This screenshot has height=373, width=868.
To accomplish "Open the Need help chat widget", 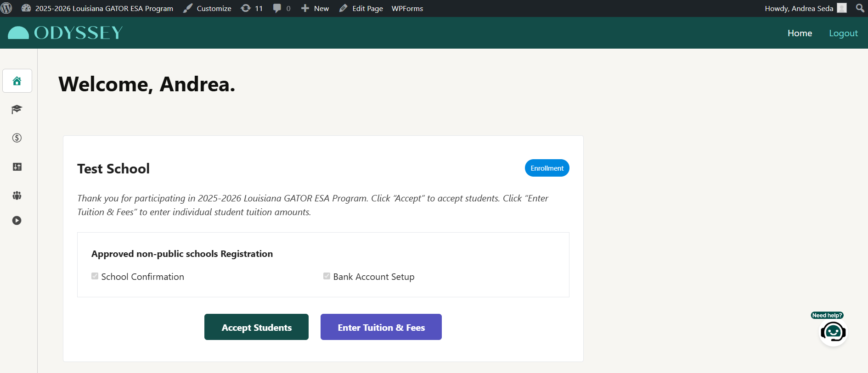I will click(x=833, y=331).
